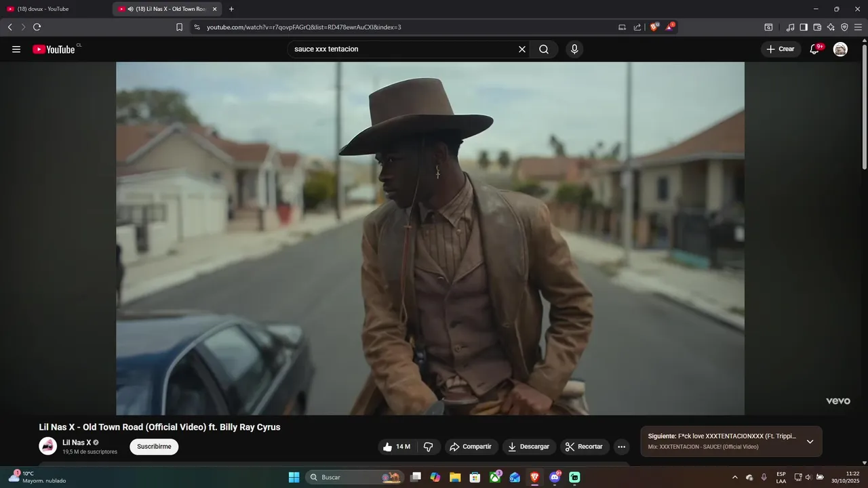Open the Windows Start menu

tap(294, 477)
